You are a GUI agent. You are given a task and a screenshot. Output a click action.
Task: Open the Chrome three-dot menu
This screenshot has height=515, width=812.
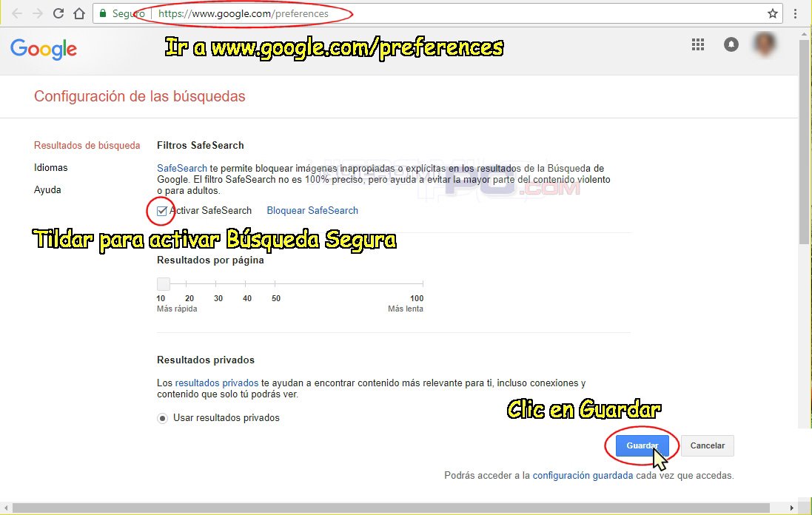point(796,13)
